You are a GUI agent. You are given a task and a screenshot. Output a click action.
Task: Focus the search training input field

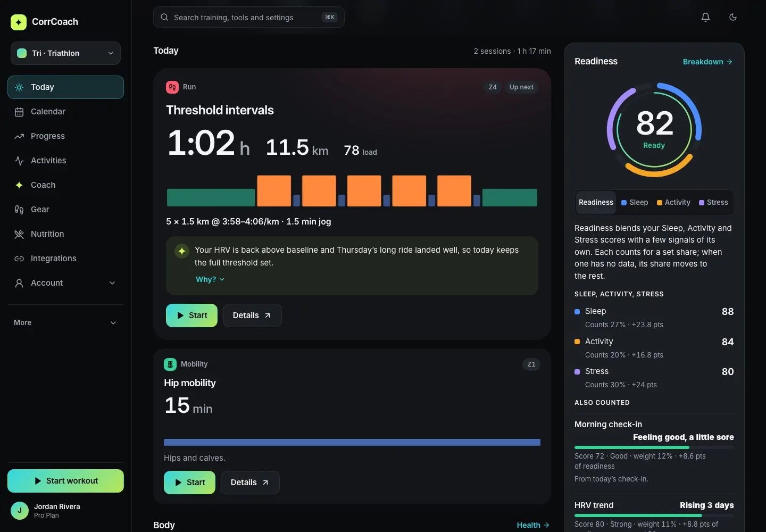point(249,17)
